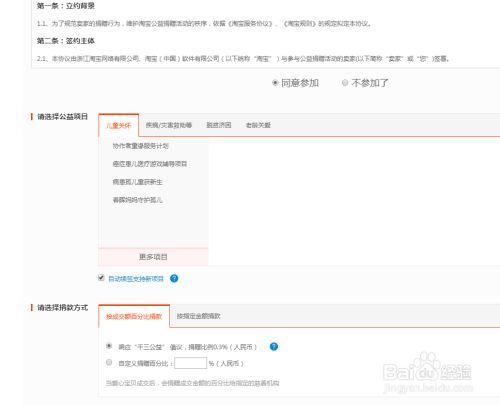Viewport: 500px width, 405px height.
Task: Switch to the 疾病/灾害救助 tab
Action: pos(169,125)
